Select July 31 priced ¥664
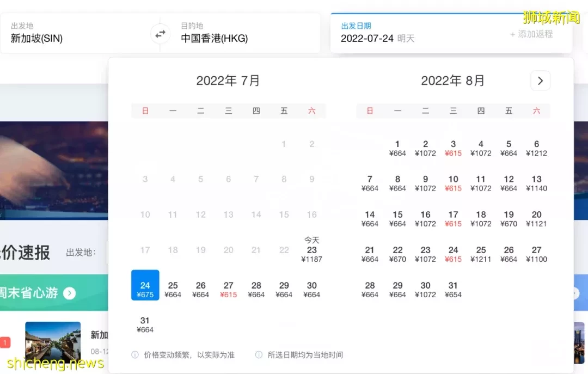588x374 pixels. 145,325
